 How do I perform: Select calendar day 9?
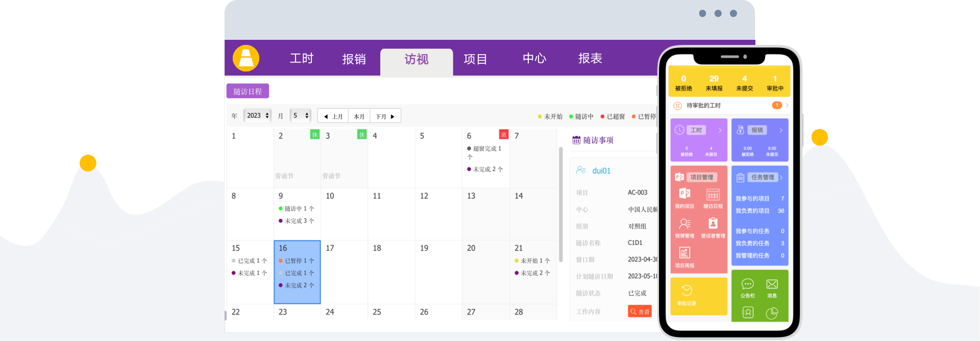pos(297,214)
